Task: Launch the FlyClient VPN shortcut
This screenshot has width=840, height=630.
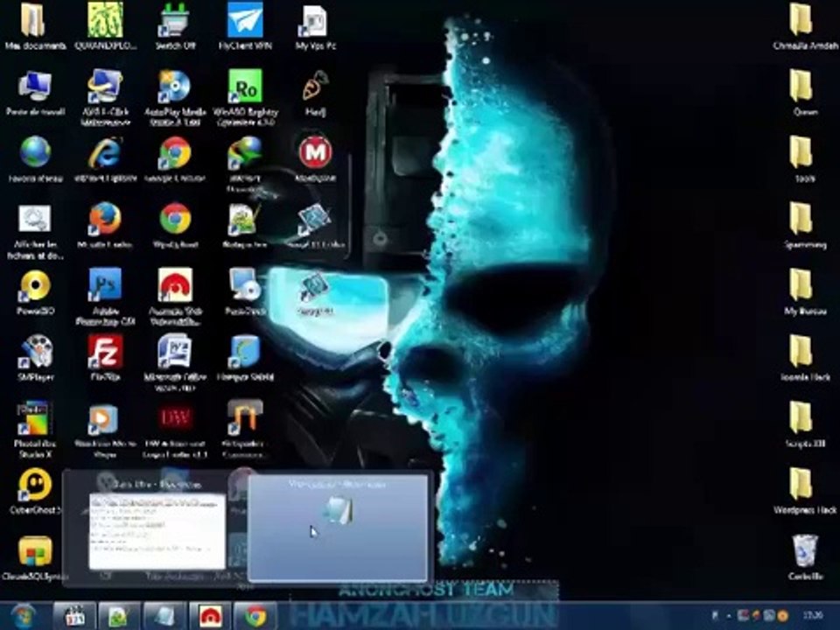Action: coord(245,20)
